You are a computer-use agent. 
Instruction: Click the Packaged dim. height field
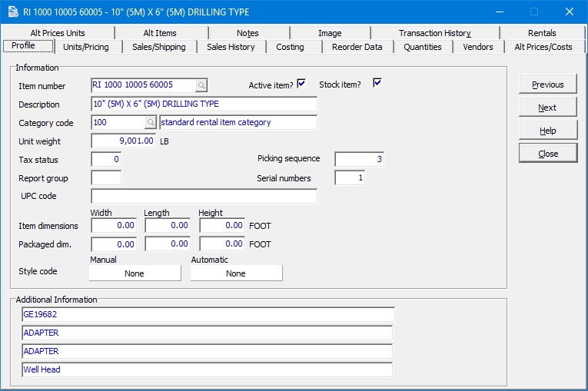click(x=222, y=244)
